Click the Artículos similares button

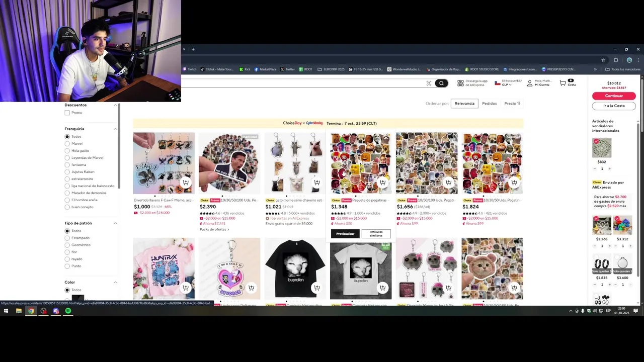click(x=376, y=234)
